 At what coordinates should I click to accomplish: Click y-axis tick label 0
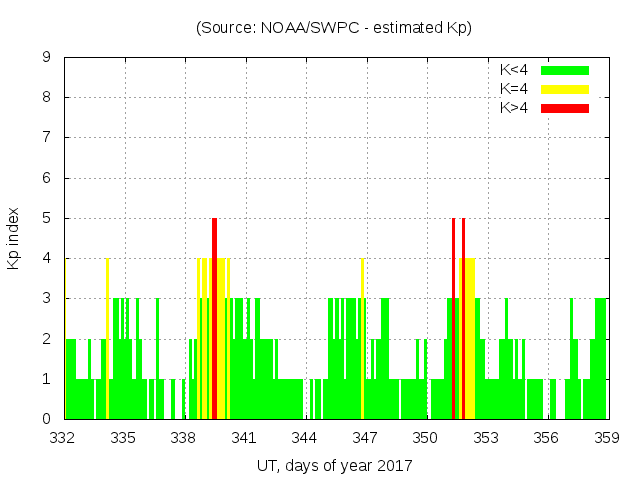pyautogui.click(x=46, y=419)
